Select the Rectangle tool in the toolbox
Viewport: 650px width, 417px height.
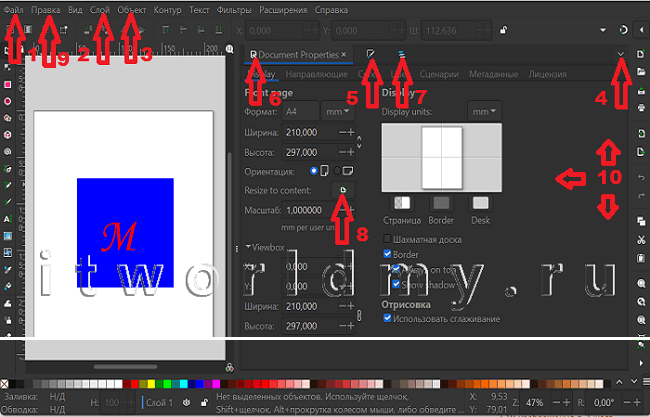pyautogui.click(x=7, y=85)
